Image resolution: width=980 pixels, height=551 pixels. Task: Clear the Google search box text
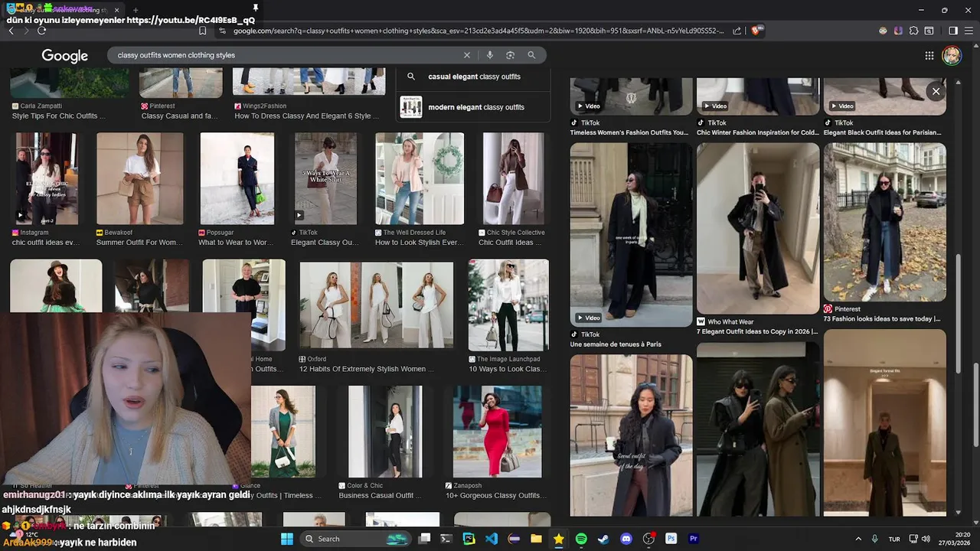tap(466, 55)
